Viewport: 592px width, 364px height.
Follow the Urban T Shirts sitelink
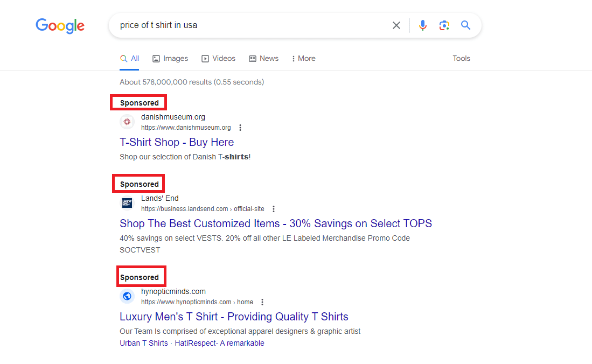(x=144, y=343)
